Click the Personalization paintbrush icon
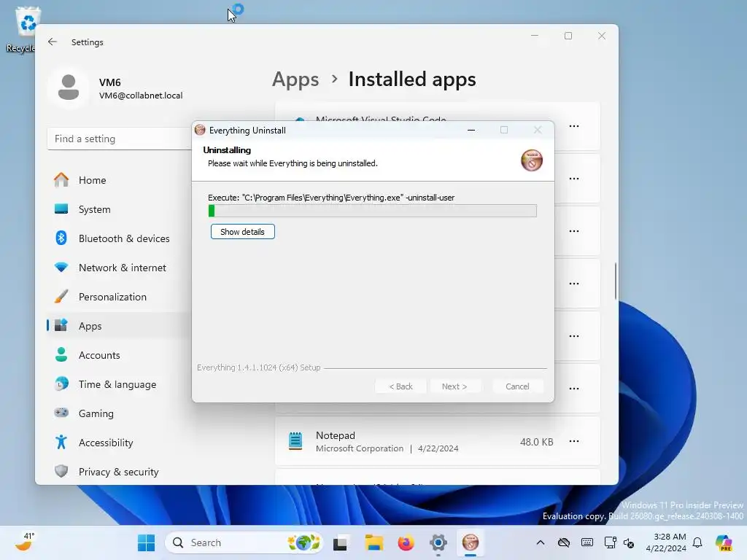747x560 pixels. pos(61,296)
